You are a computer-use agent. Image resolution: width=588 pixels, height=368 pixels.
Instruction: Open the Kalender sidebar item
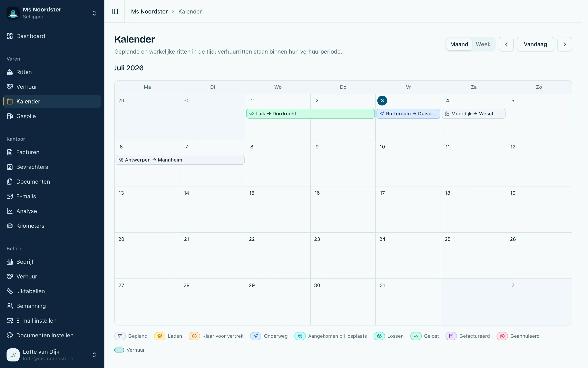(52, 101)
